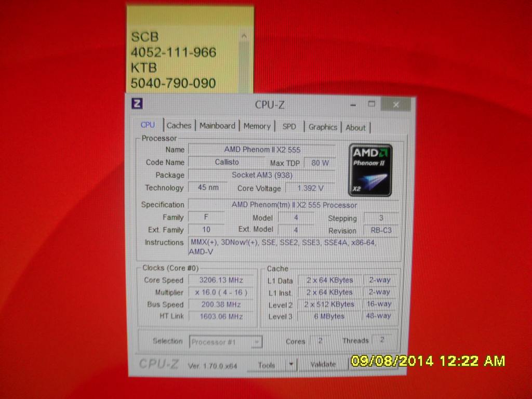532x399 pixels.
Task: Click the L1 Inst. 2 x 64 KBytes value
Action: [330, 292]
